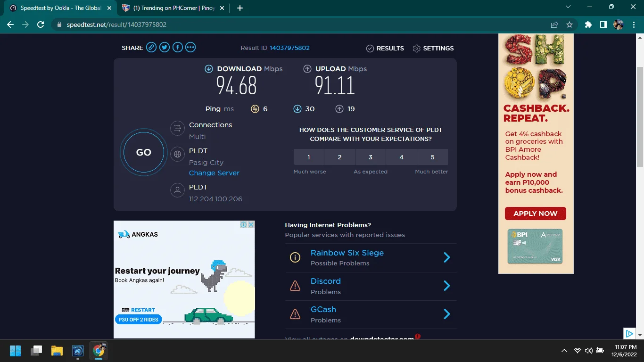
Task: Rate PLDT customer service as 1
Action: click(x=309, y=157)
